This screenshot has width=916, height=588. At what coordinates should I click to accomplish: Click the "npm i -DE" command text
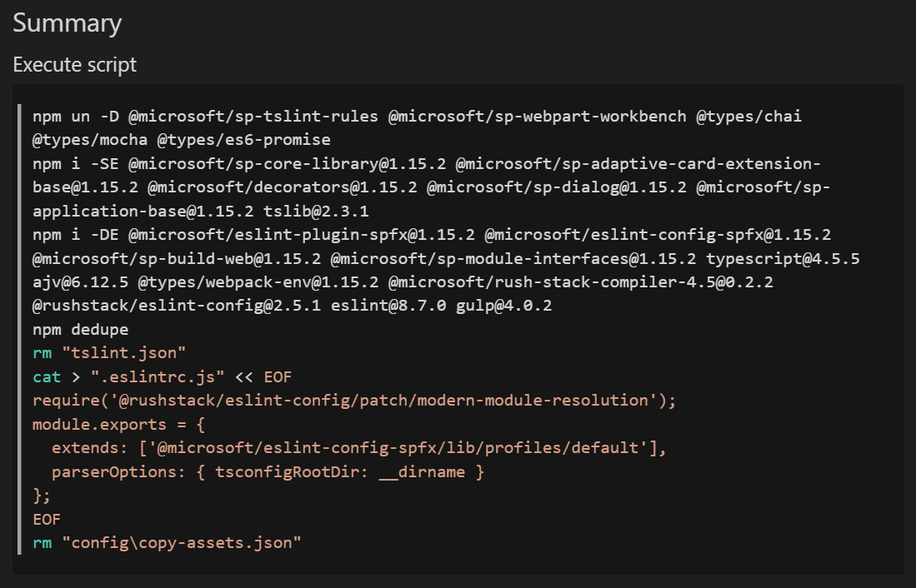coord(75,235)
